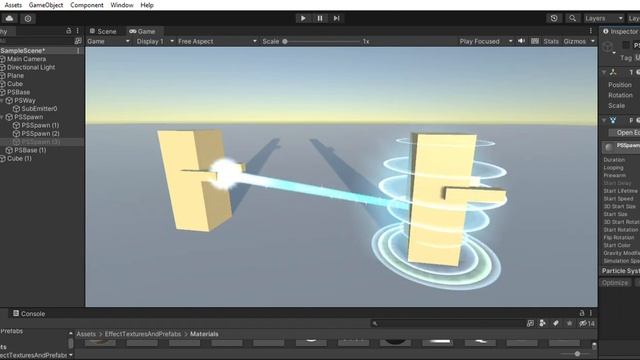Open Game view mode dropdown
Screen dimensions: 640x360
(x=108, y=41)
